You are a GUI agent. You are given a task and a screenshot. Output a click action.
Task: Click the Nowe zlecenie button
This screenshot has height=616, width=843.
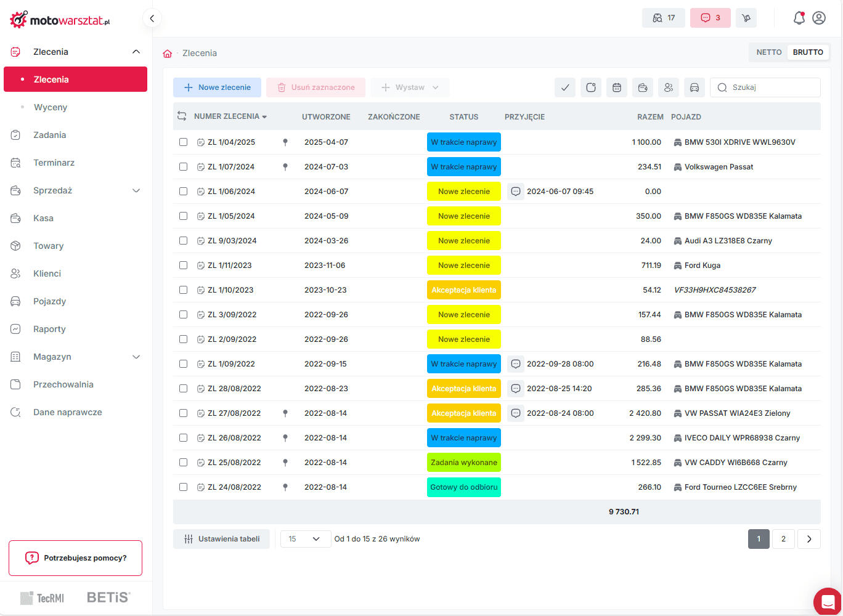(x=217, y=87)
